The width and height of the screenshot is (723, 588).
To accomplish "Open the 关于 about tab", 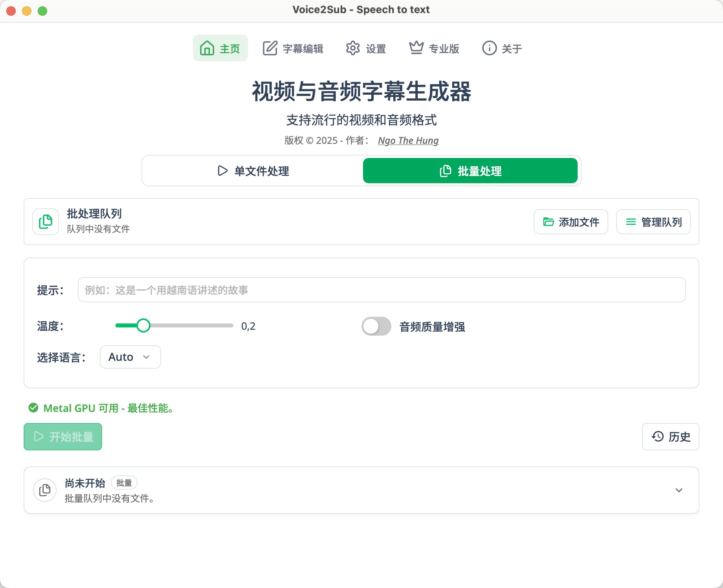I will tap(502, 48).
